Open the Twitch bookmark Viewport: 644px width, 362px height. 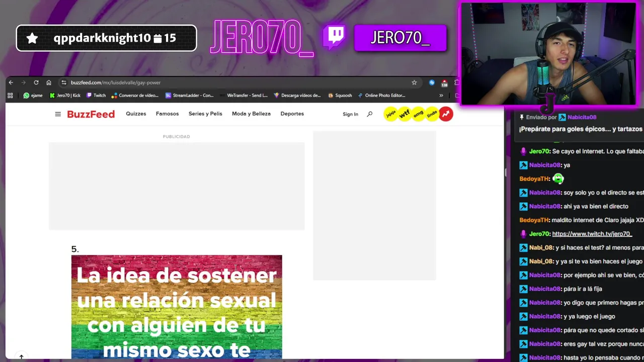96,95
